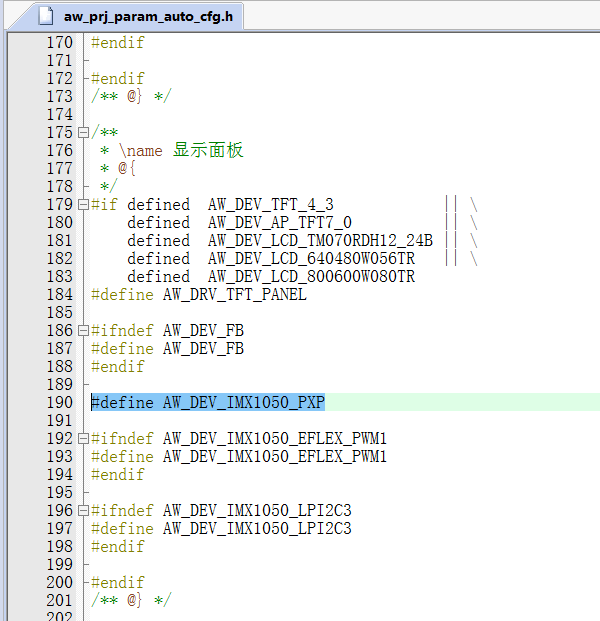The height and width of the screenshot is (621, 600).
Task: Collapse the #ifndef AW_DEV_FB fold at line 186
Action: pyautogui.click(x=83, y=330)
